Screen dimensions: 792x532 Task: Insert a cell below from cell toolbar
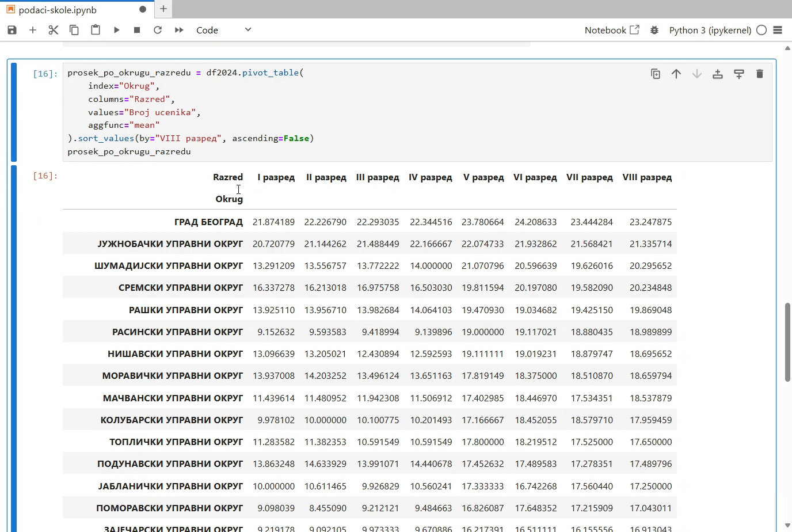[x=739, y=74]
